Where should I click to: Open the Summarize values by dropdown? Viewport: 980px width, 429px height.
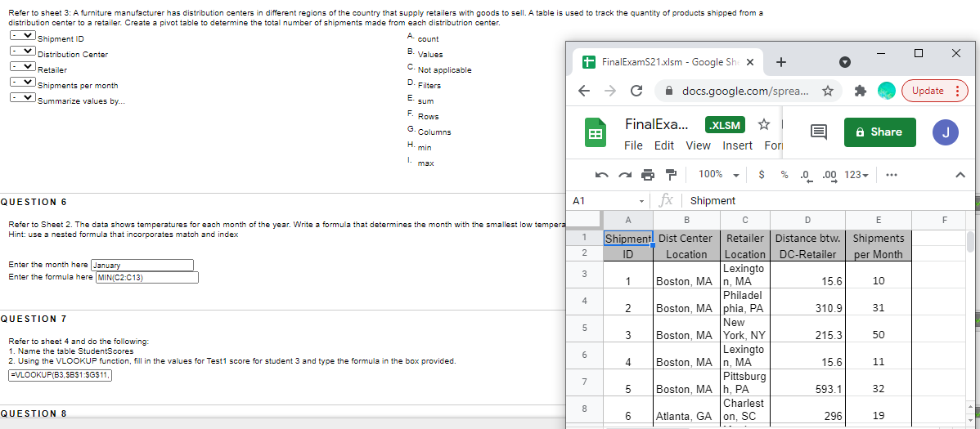pyautogui.click(x=23, y=98)
